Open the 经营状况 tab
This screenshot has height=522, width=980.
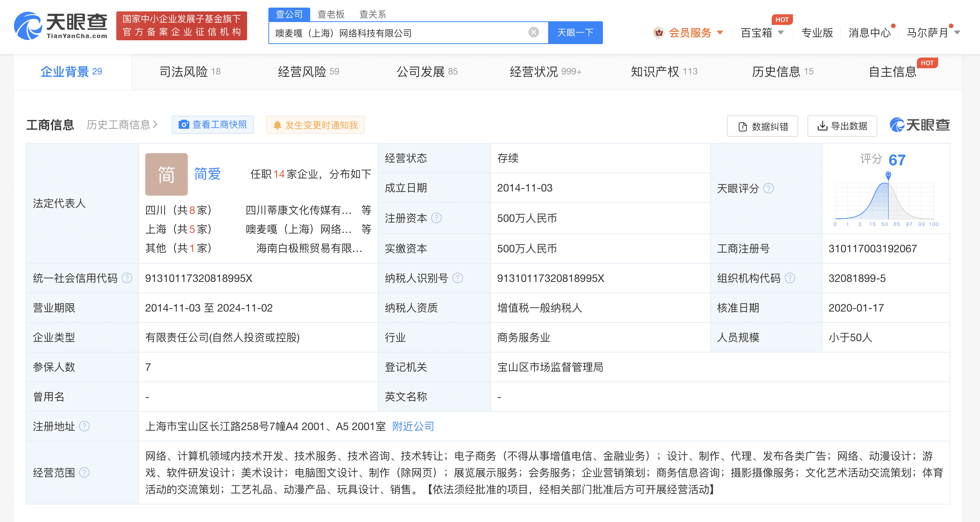(534, 71)
